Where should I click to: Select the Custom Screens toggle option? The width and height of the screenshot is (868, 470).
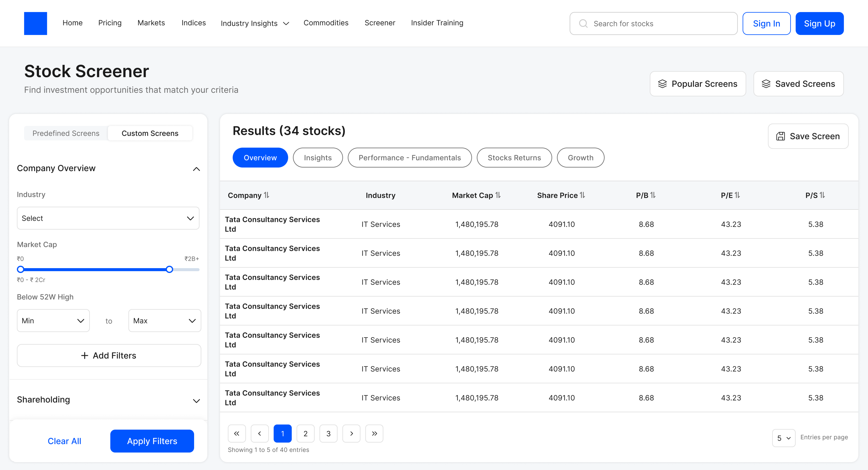[150, 133]
